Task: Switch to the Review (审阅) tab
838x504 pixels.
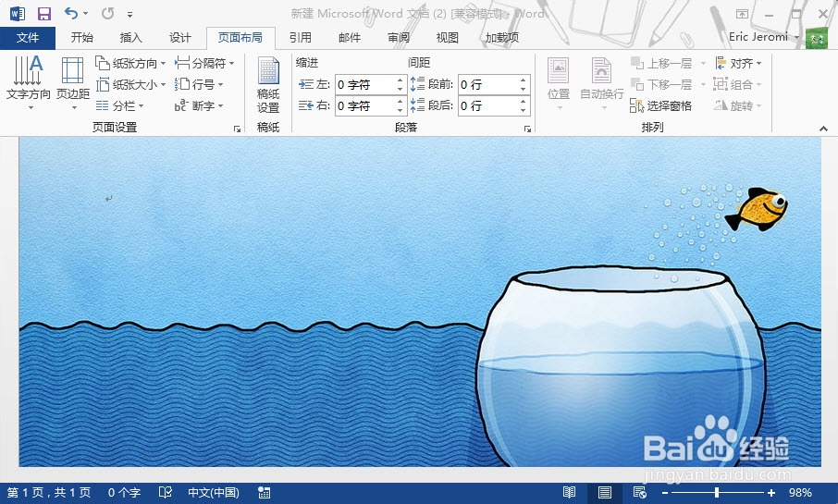Action: pos(399,37)
